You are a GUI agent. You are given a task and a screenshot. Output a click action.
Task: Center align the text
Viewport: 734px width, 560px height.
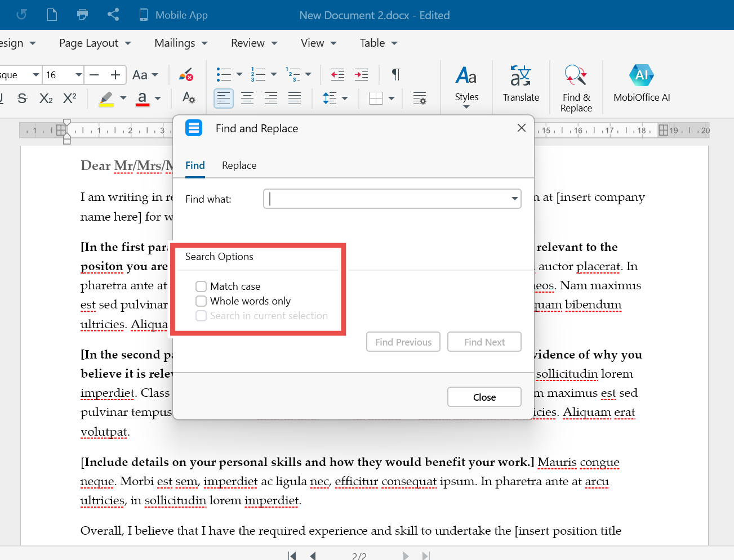(247, 98)
